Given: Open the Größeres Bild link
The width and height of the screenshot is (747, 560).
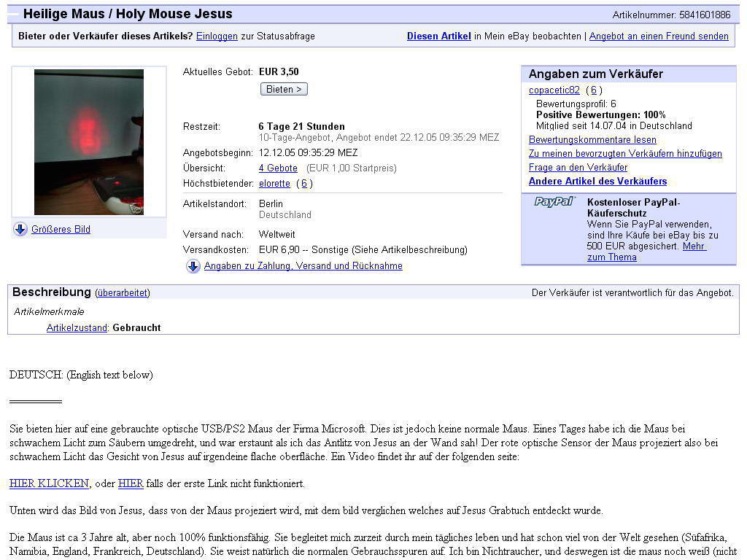Looking at the screenshot, I should (x=61, y=229).
